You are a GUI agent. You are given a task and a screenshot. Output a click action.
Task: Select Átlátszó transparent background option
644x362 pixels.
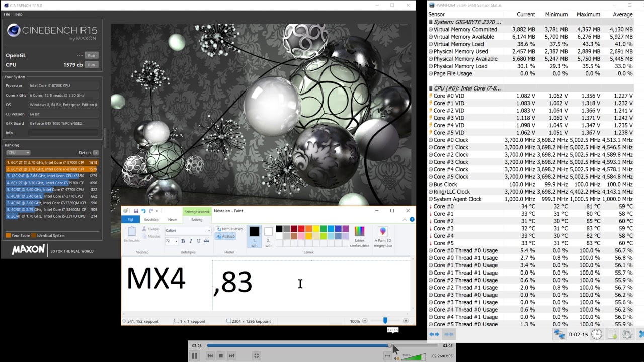225,236
